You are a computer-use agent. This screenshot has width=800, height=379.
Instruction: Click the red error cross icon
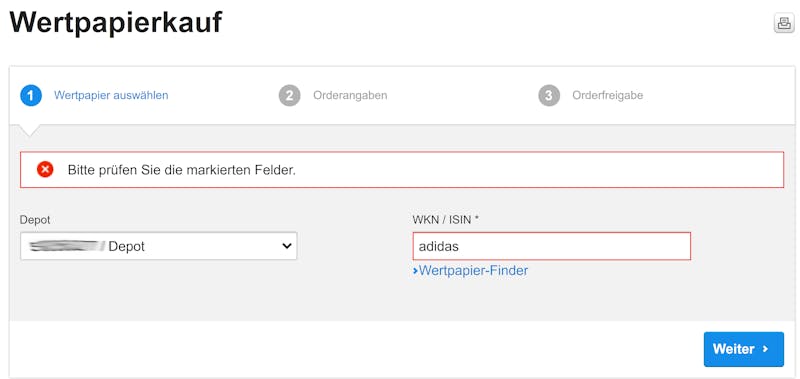click(x=45, y=169)
